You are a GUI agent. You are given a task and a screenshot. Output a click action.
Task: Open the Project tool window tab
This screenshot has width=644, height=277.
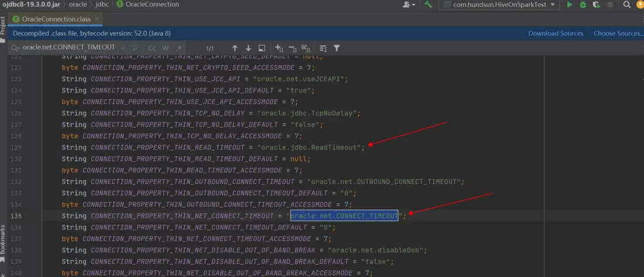pyautogui.click(x=3, y=26)
